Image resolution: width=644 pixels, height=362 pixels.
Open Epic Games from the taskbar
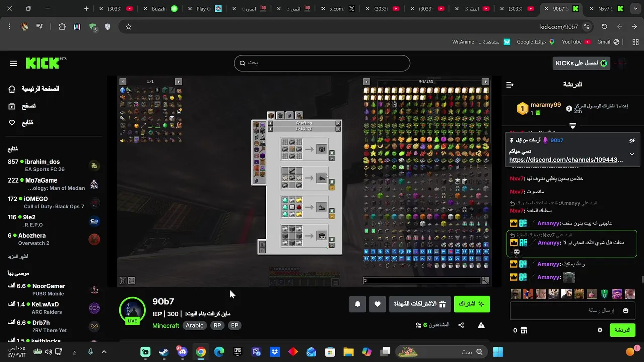click(237, 352)
